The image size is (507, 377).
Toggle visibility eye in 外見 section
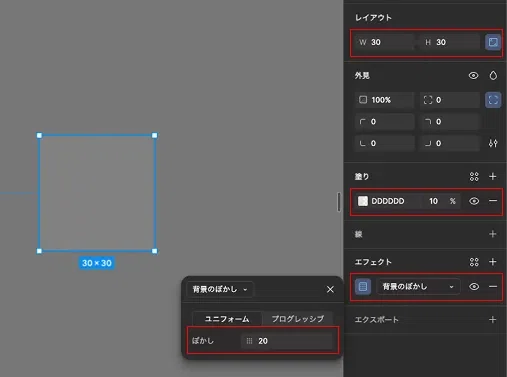click(x=473, y=76)
